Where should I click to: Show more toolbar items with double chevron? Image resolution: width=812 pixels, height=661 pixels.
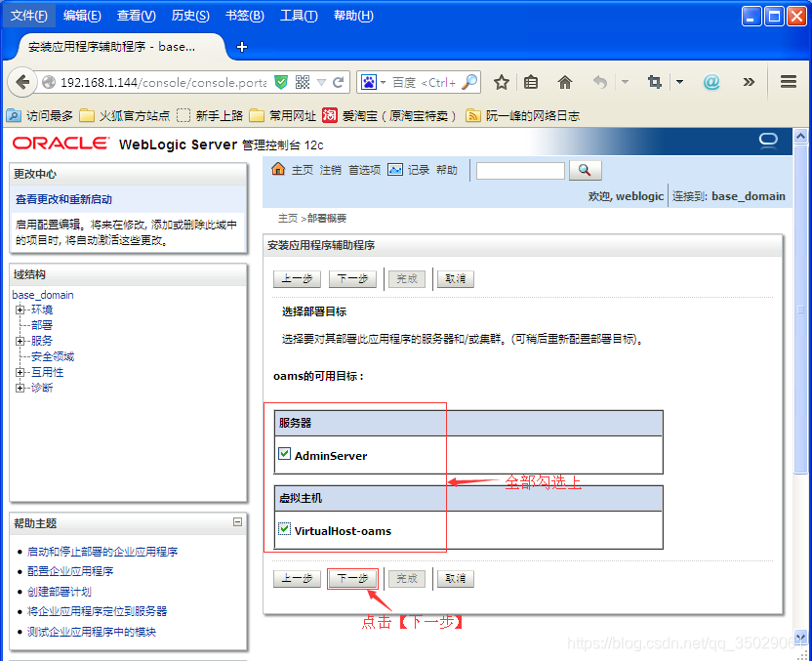[x=749, y=82]
